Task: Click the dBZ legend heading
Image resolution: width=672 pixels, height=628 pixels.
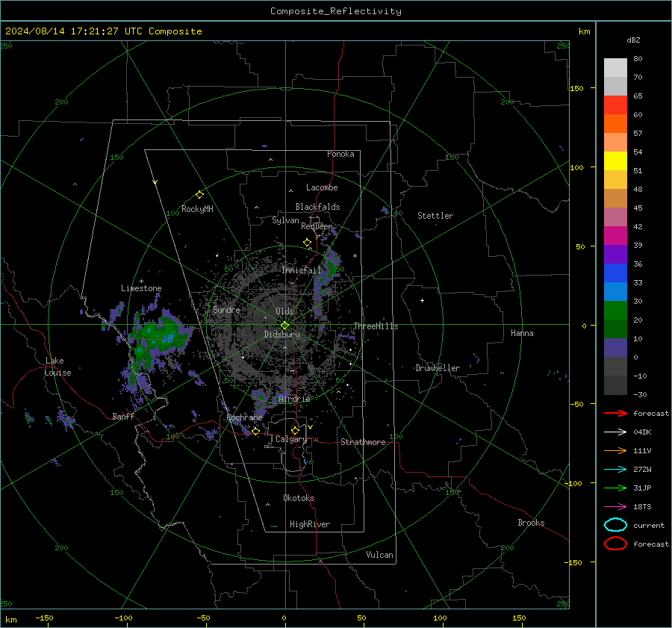Action: click(633, 40)
